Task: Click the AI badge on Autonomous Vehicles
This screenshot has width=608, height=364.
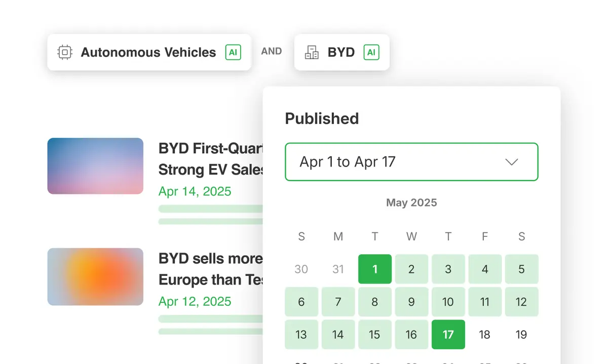Action: pos(233,52)
